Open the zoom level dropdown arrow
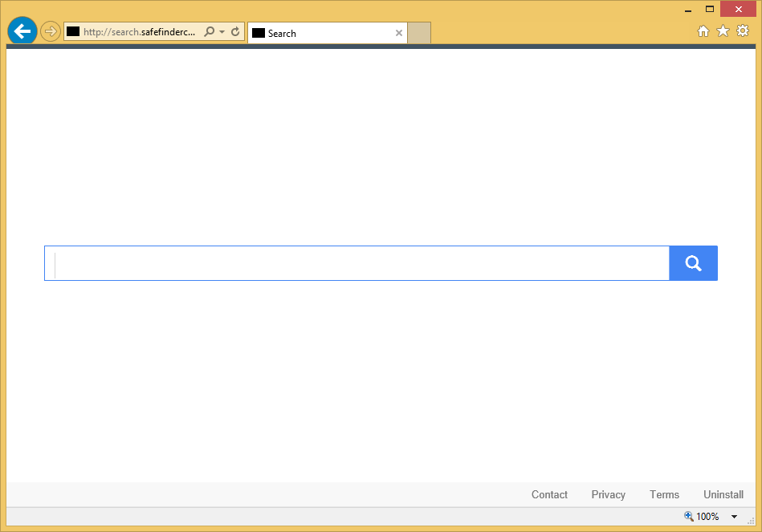This screenshot has width=762, height=532. 734,517
